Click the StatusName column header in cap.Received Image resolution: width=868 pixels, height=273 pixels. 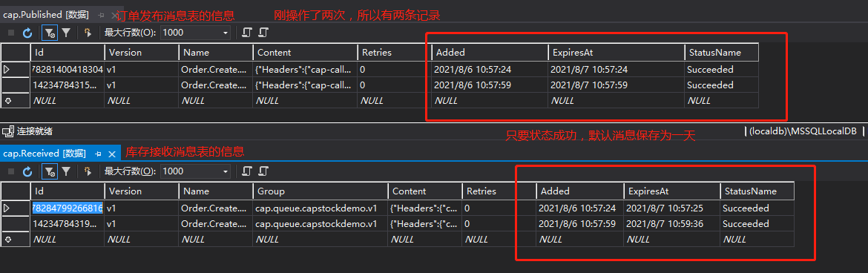(x=757, y=191)
